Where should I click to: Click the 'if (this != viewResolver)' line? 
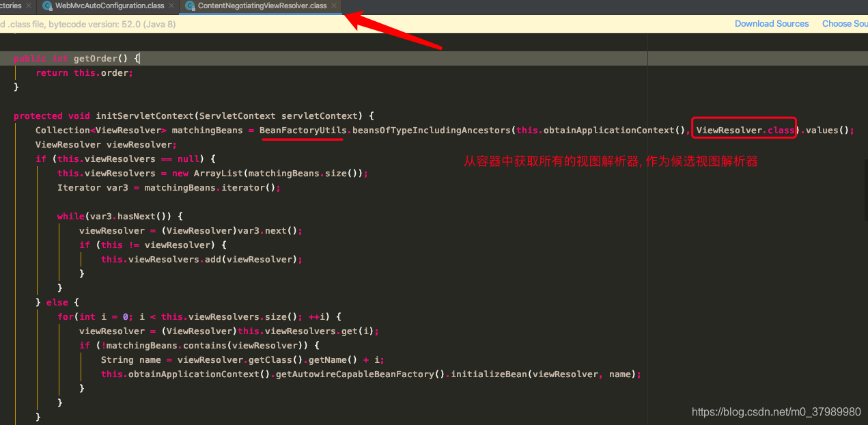(x=153, y=245)
